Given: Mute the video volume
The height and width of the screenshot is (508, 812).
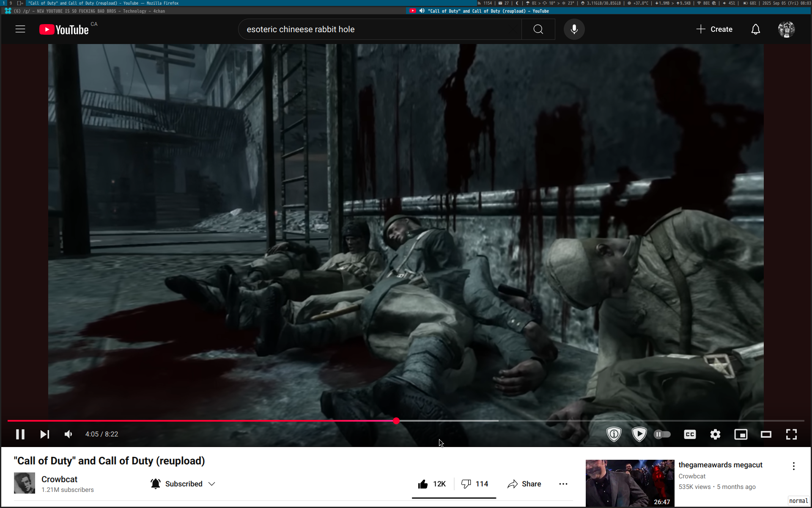Looking at the screenshot, I should click(x=69, y=434).
